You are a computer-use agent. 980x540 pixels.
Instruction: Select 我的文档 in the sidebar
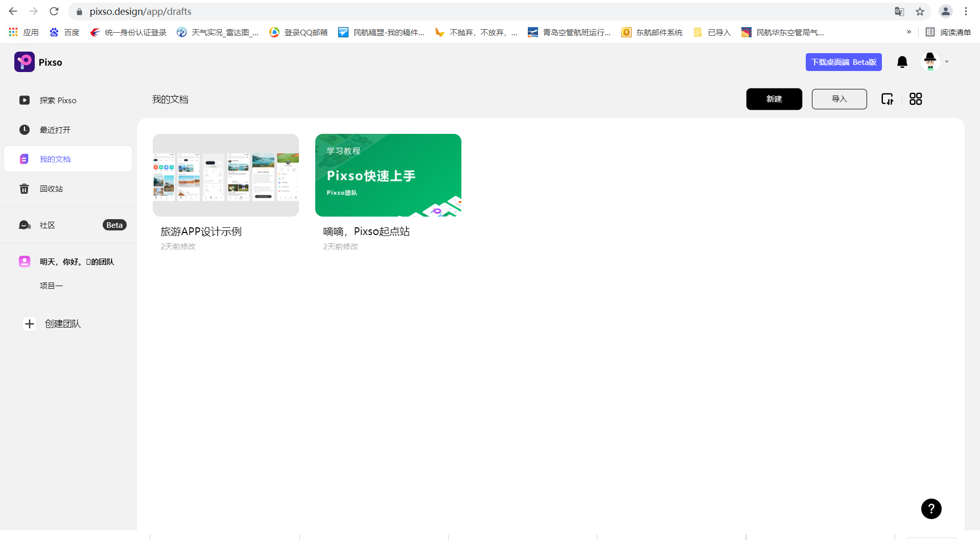pos(68,159)
